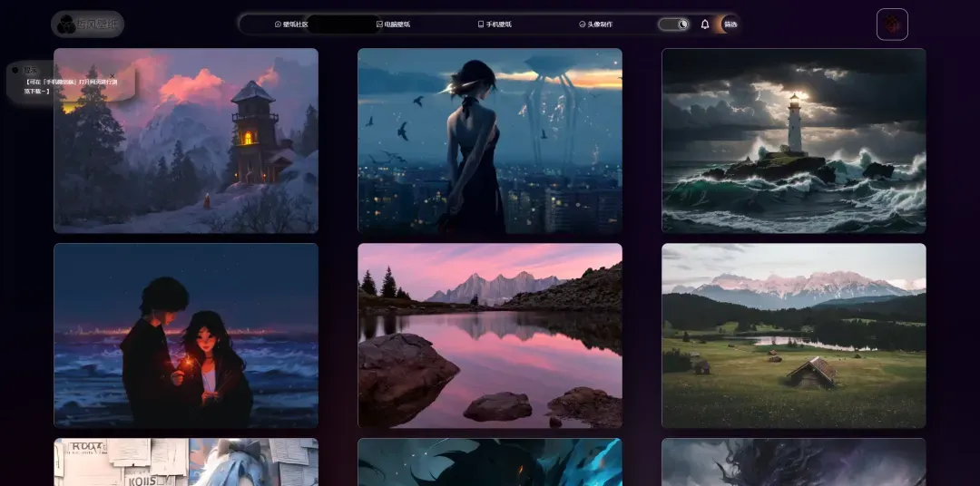
Task: Open the paper-covered wall anime wallpaper
Action: (x=186, y=462)
